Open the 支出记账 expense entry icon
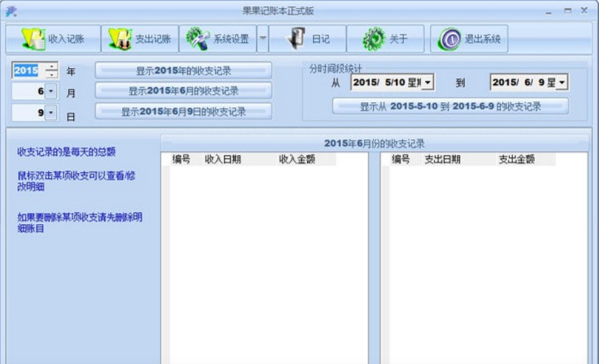 pos(120,39)
